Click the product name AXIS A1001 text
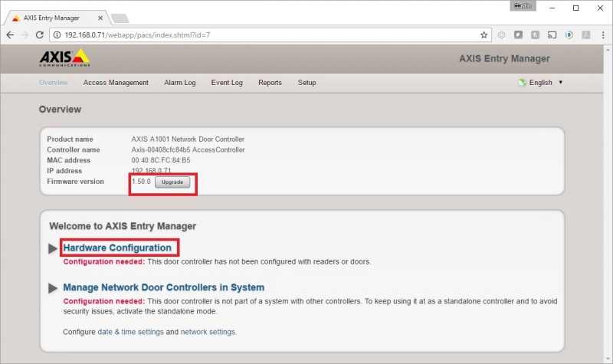Image resolution: width=613 pixels, height=364 pixels. 188,139
